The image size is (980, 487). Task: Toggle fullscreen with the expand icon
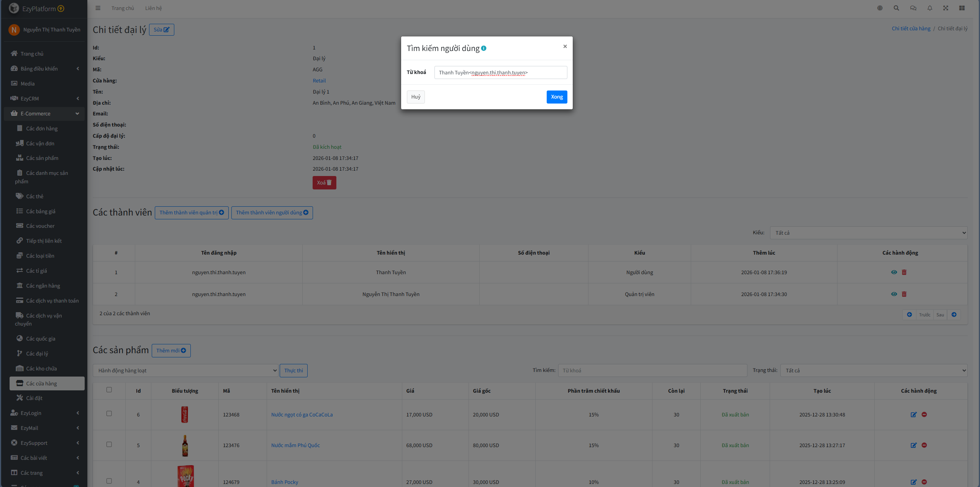[946, 8]
